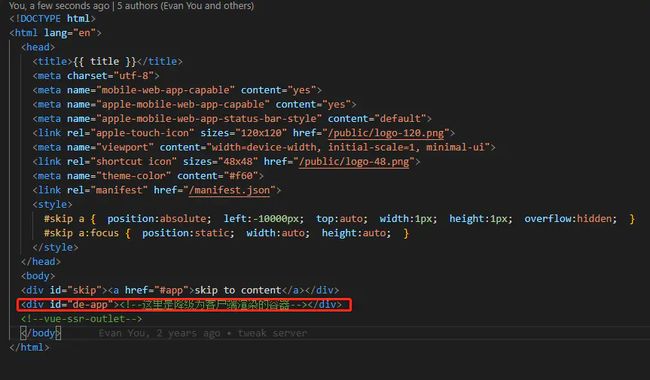Click the opening body tag

pos(38,276)
